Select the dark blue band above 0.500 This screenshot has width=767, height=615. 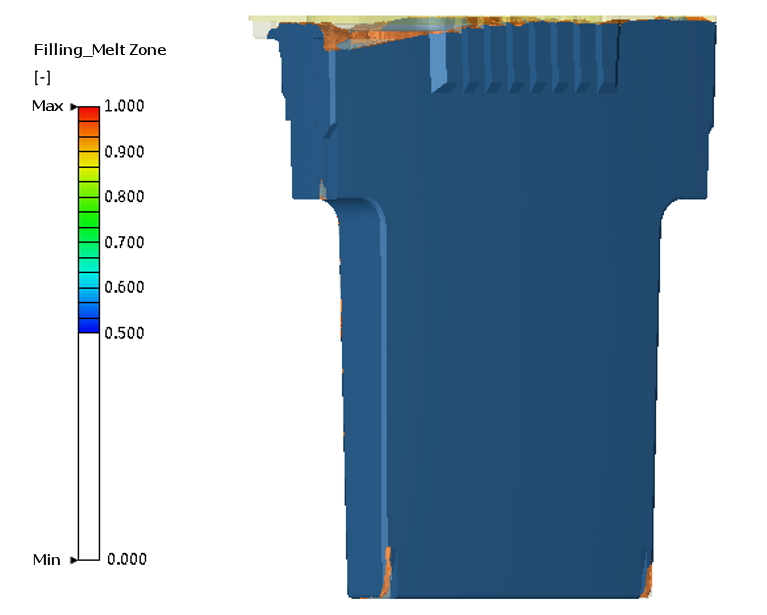pyautogui.click(x=89, y=325)
